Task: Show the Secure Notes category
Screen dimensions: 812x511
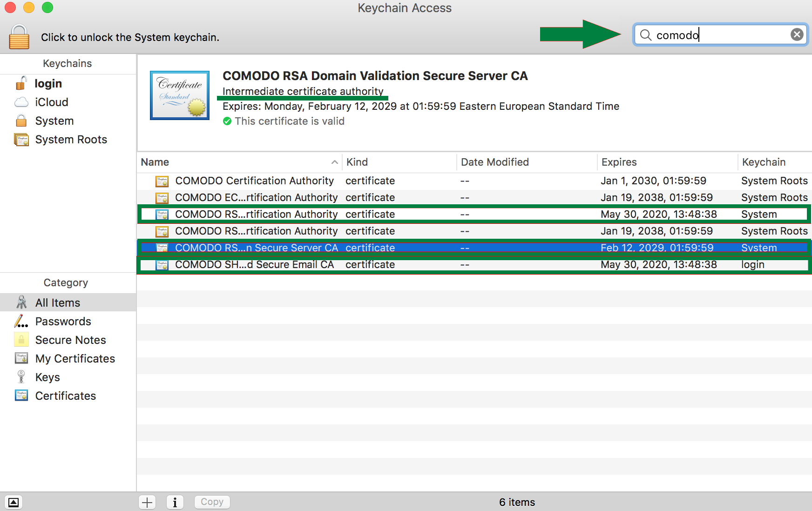Action: point(68,340)
